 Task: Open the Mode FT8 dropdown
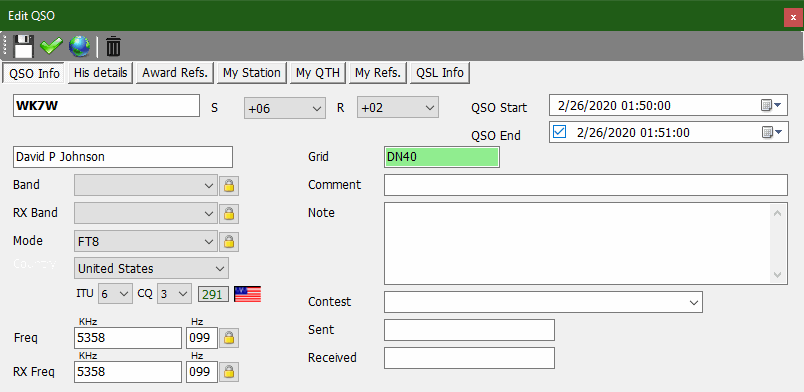(146, 241)
